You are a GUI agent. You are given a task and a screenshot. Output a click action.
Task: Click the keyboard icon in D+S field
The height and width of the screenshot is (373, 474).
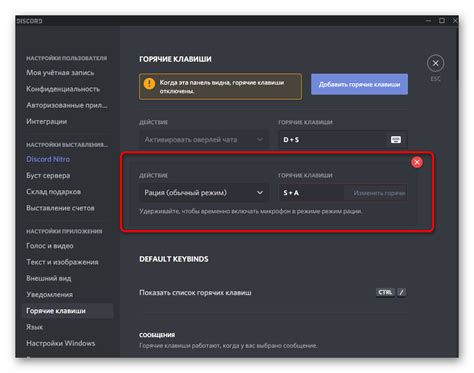[396, 140]
